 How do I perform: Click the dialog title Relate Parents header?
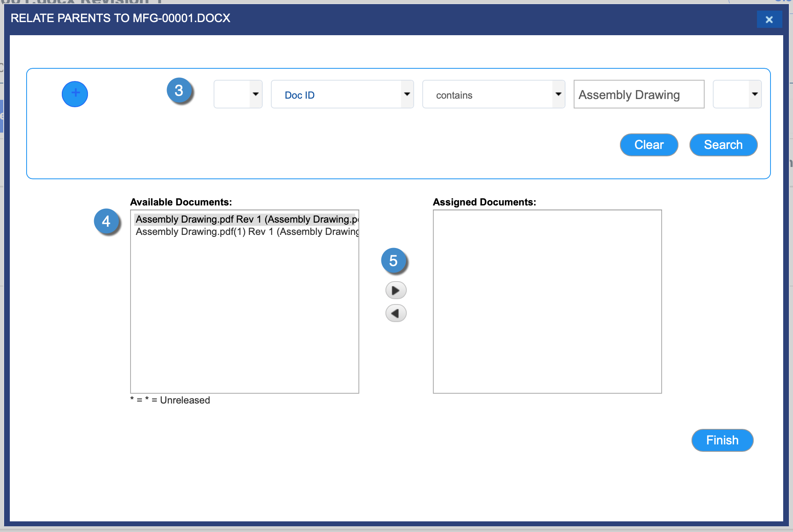pyautogui.click(x=120, y=18)
